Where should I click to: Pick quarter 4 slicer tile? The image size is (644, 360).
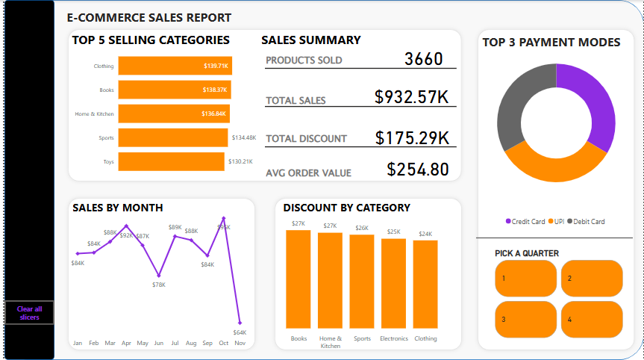pos(591,319)
